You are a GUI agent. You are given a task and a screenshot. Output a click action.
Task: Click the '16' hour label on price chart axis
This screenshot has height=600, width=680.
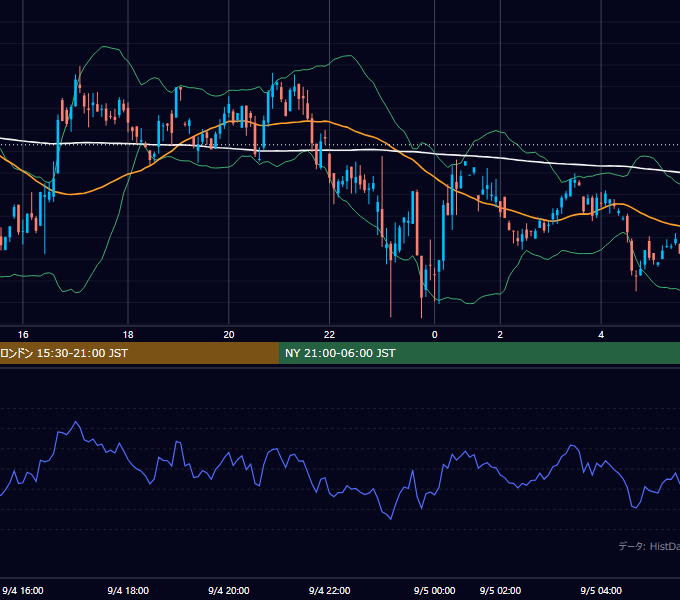23,334
